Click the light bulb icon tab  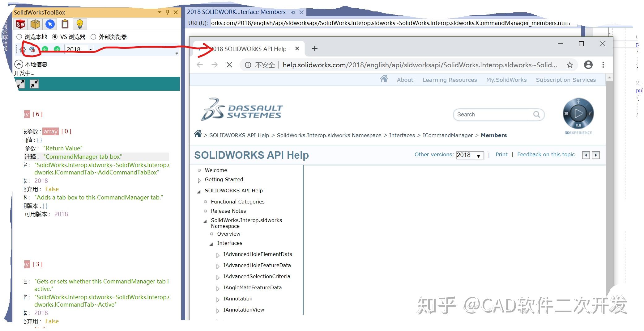point(80,24)
